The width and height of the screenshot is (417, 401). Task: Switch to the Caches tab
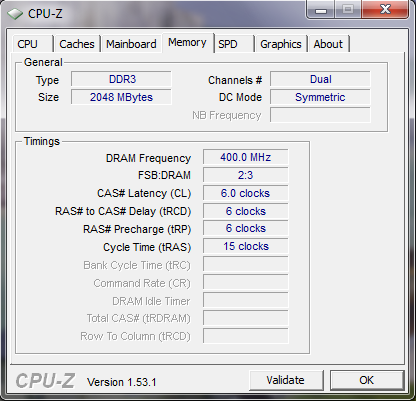77,44
